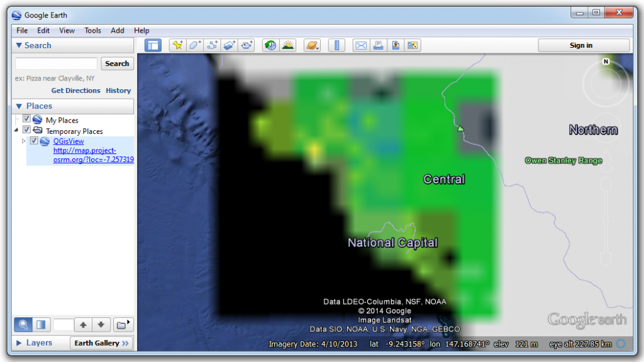Click the Get Directions link
The height and width of the screenshot is (362, 644).
[x=75, y=90]
